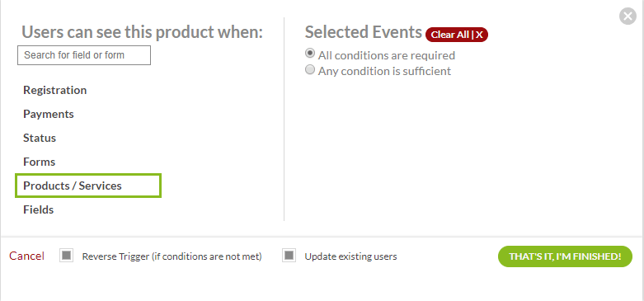Screen dimensions: 644x301
Task: Enable the Reverse Trigger checkbox
Action: click(x=67, y=256)
